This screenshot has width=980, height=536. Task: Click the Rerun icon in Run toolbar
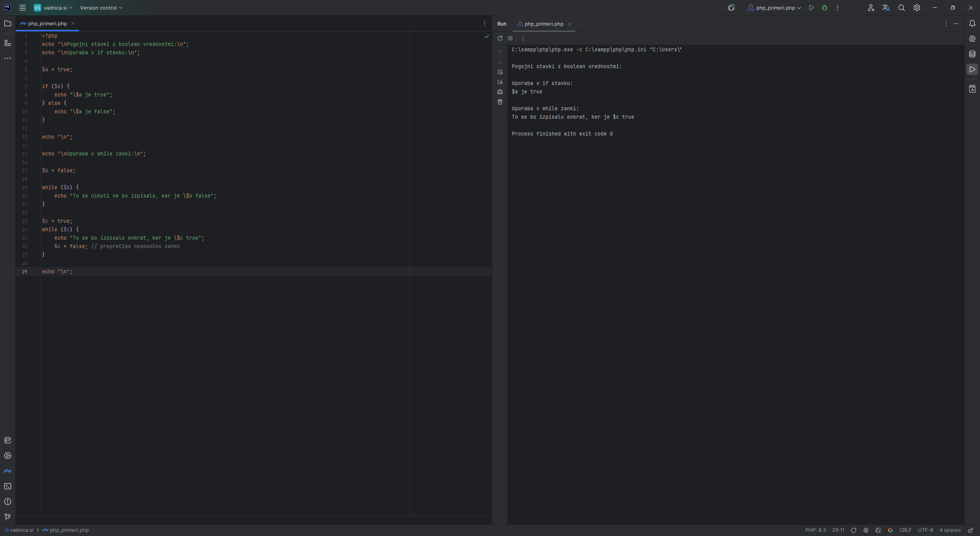[500, 38]
